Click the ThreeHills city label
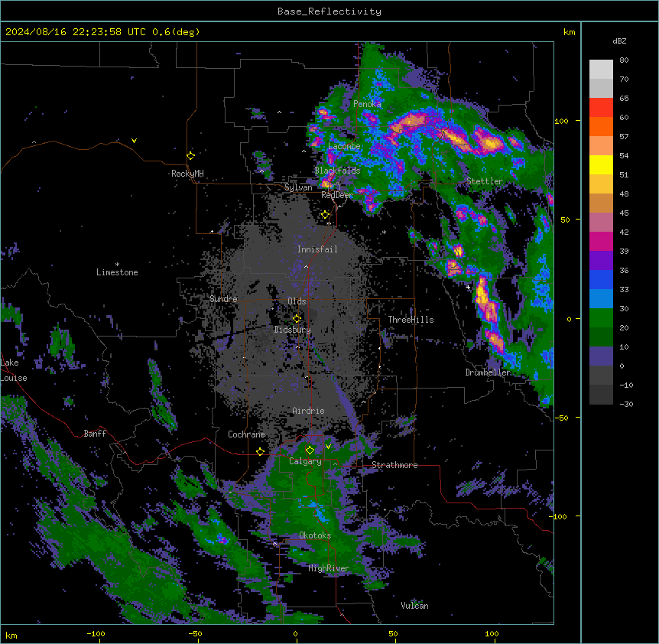 click(x=411, y=320)
